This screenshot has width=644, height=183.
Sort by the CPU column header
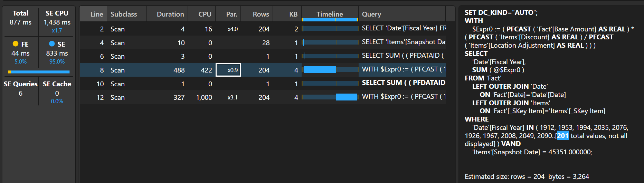tap(205, 14)
